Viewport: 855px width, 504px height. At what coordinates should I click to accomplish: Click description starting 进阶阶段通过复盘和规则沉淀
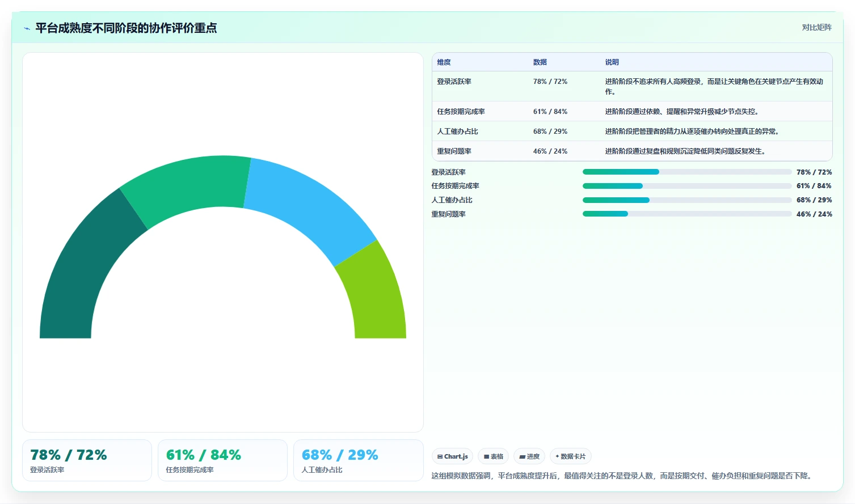686,151
